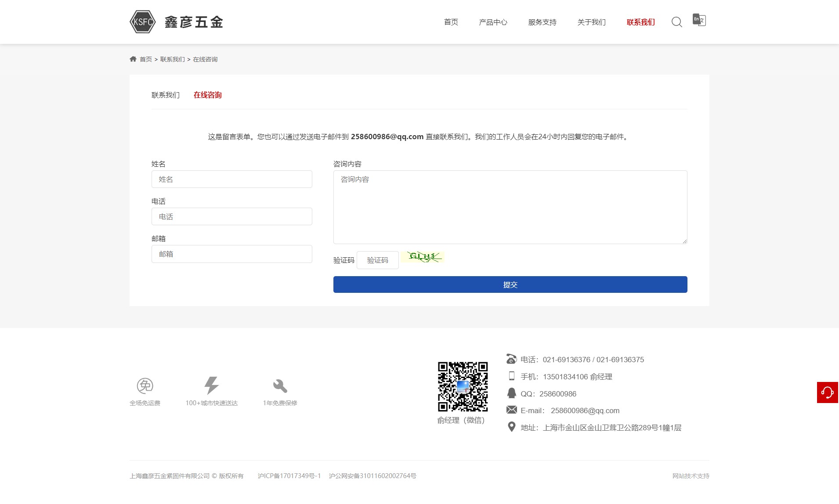Open 产品中心 in the navigation menu
The height and width of the screenshot is (504, 839).
[493, 22]
